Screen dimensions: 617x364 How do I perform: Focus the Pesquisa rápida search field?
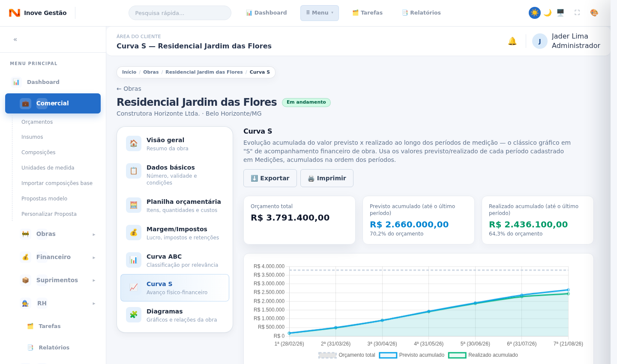(x=180, y=13)
